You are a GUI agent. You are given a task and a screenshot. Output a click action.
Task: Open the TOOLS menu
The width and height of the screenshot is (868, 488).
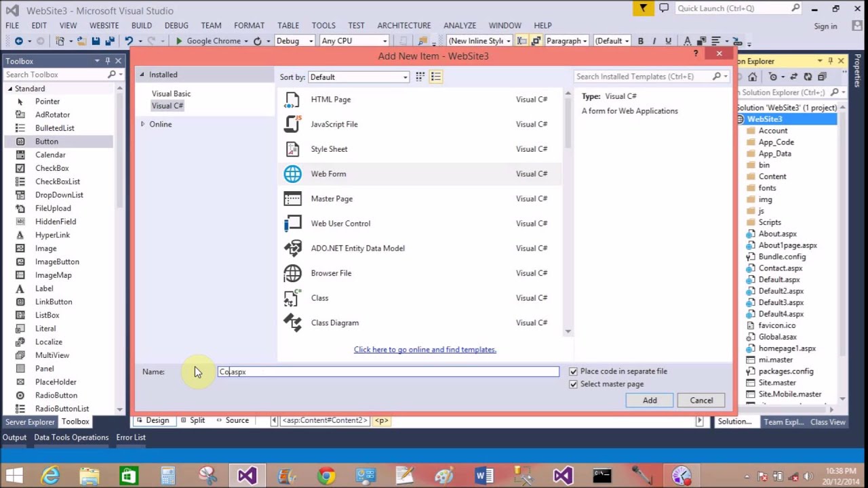pos(323,25)
